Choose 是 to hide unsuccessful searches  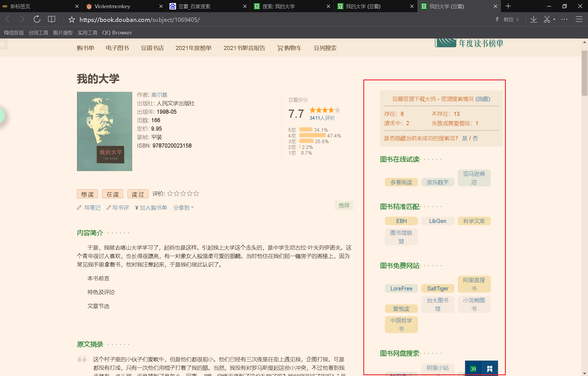(464, 138)
